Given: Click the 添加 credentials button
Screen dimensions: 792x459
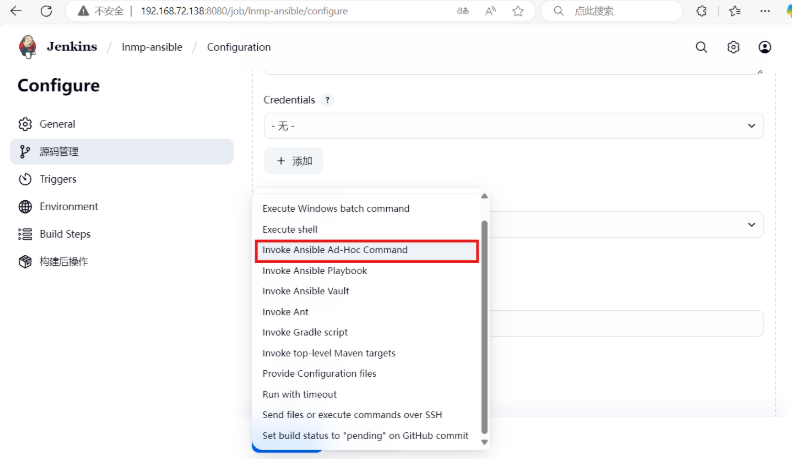Looking at the screenshot, I should pyautogui.click(x=293, y=161).
